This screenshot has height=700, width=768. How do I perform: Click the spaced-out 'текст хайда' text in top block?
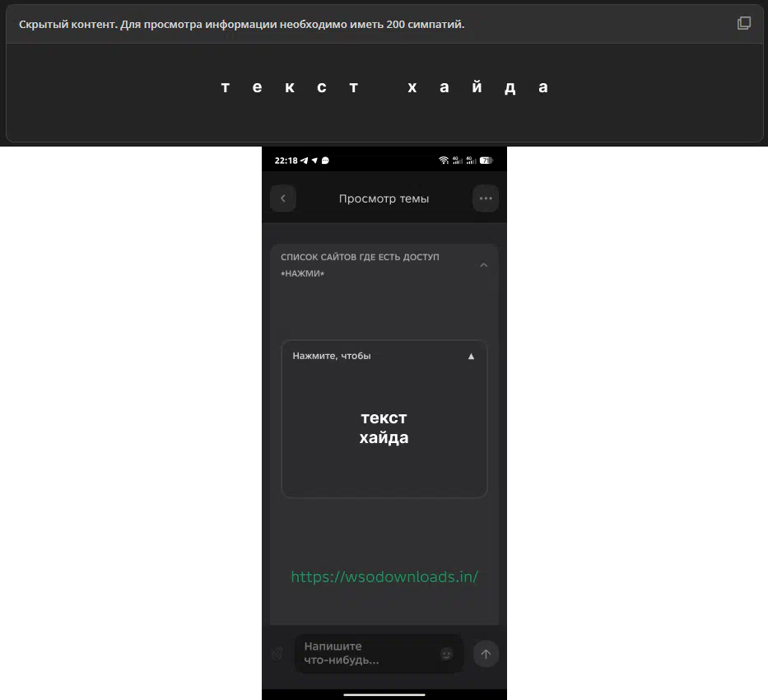pos(384,87)
